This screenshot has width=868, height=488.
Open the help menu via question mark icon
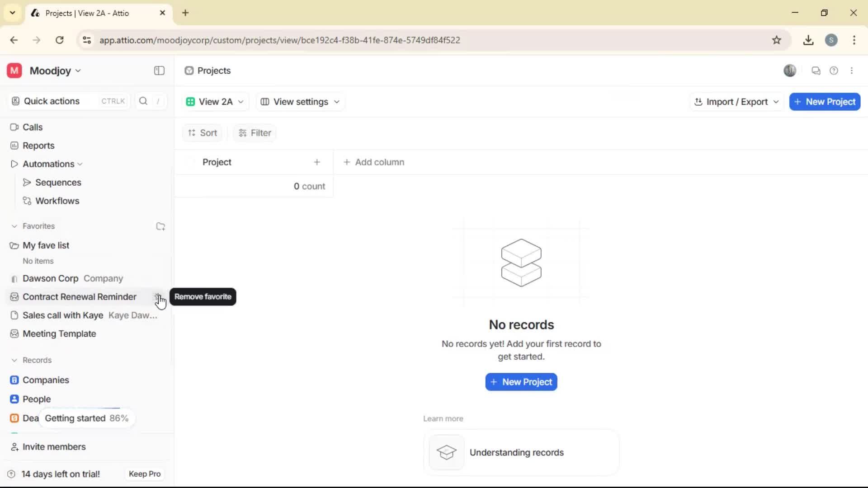tap(834, 70)
